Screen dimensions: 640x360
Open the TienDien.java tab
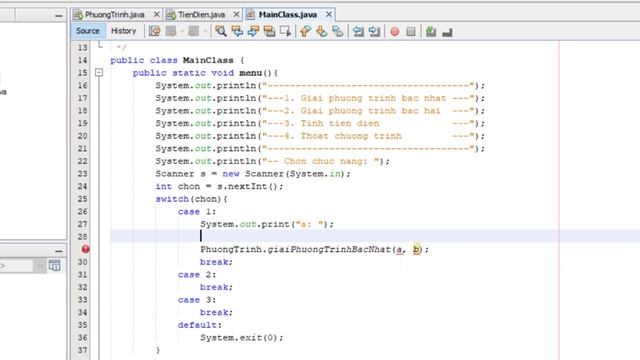point(201,15)
